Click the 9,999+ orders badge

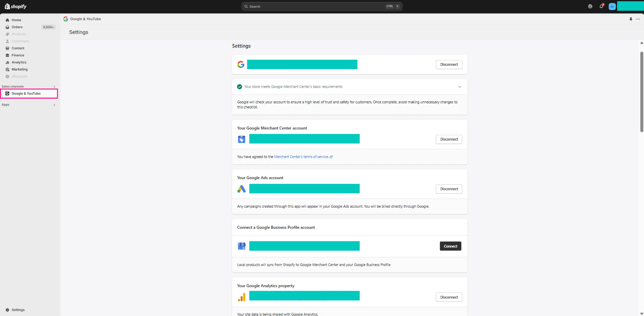point(48,27)
